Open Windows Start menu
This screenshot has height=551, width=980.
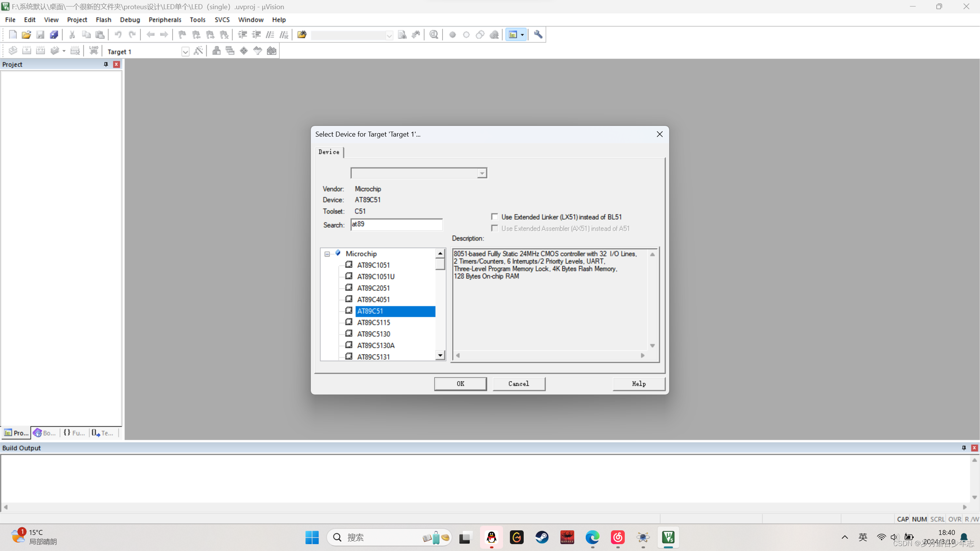312,537
